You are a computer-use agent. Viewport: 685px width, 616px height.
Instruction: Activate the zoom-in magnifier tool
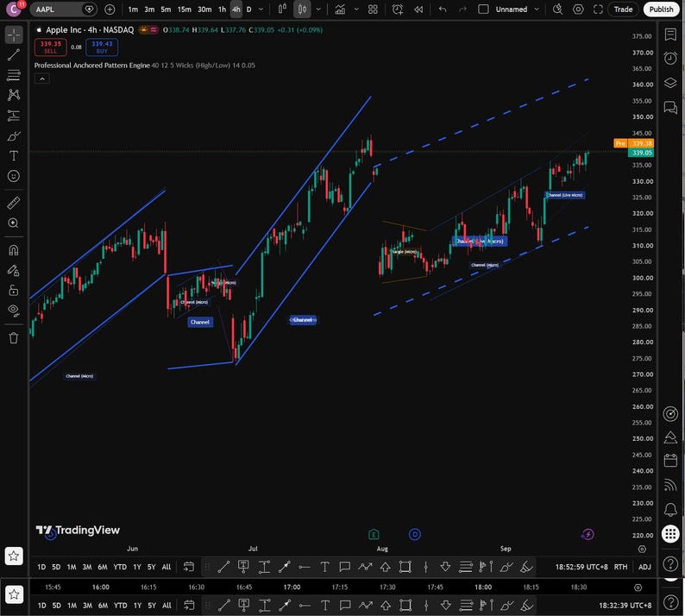click(x=14, y=223)
